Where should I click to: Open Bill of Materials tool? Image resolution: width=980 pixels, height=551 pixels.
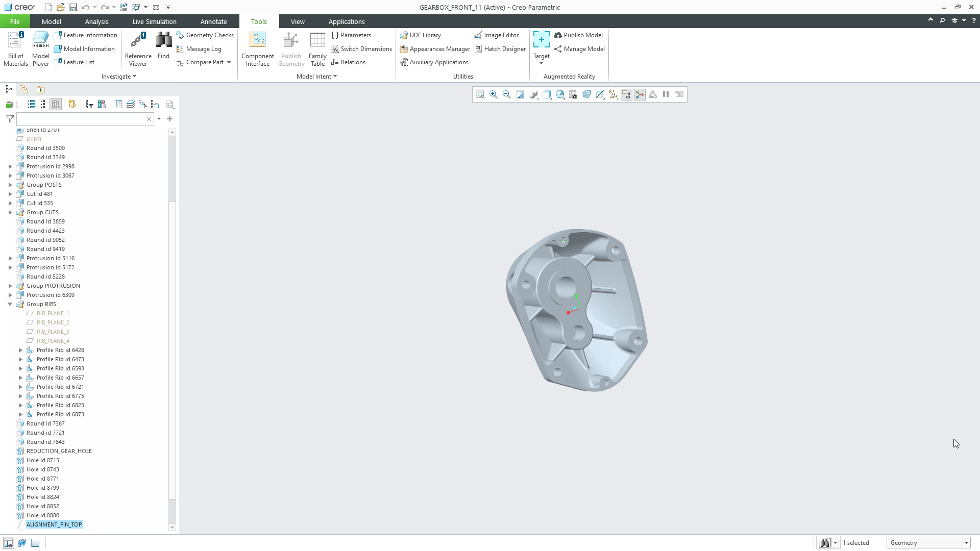tap(15, 49)
